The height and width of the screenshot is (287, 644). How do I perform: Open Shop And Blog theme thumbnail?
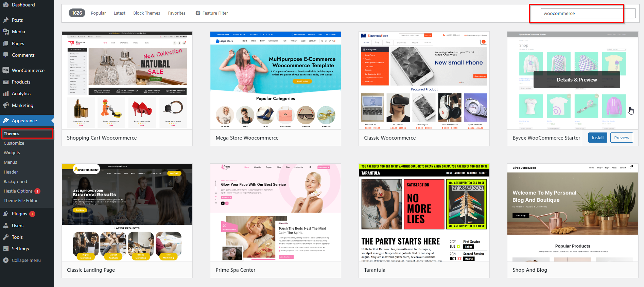573,213
